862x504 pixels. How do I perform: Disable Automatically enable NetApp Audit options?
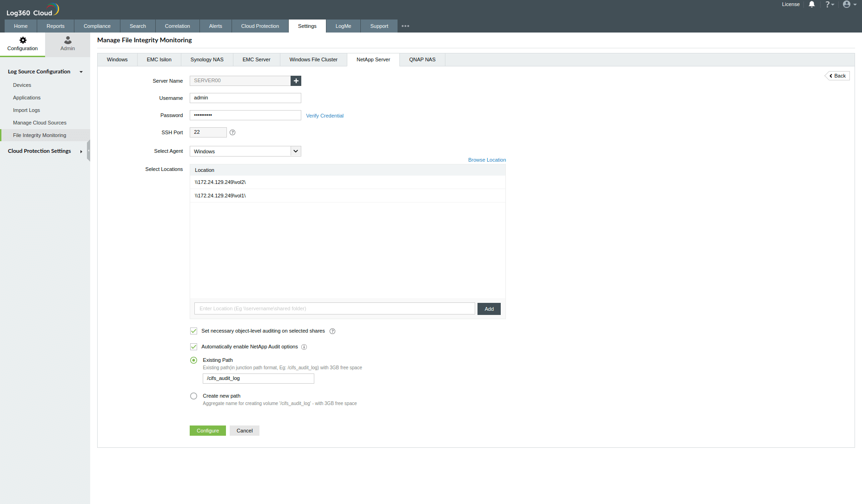193,347
